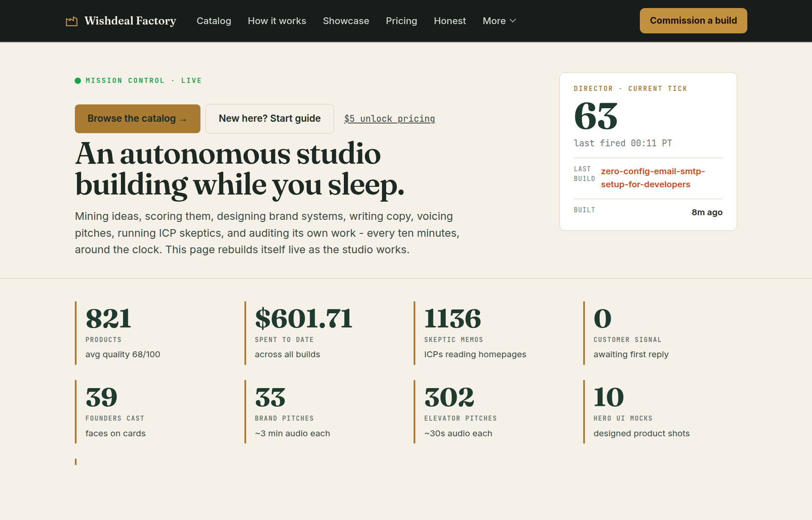Screen dimensions: 812x520
Task: Click the 'last fired 00:11 PT' text
Action: click(623, 143)
